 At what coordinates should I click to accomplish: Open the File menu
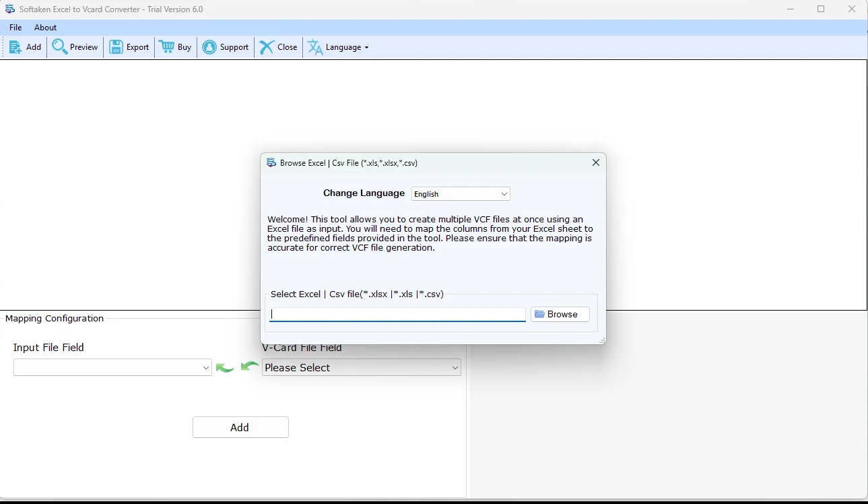pos(15,28)
